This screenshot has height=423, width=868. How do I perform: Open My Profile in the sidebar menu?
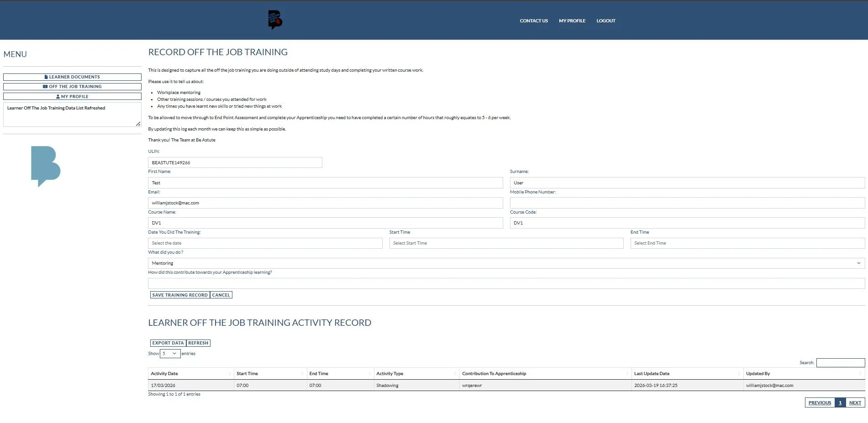72,97
